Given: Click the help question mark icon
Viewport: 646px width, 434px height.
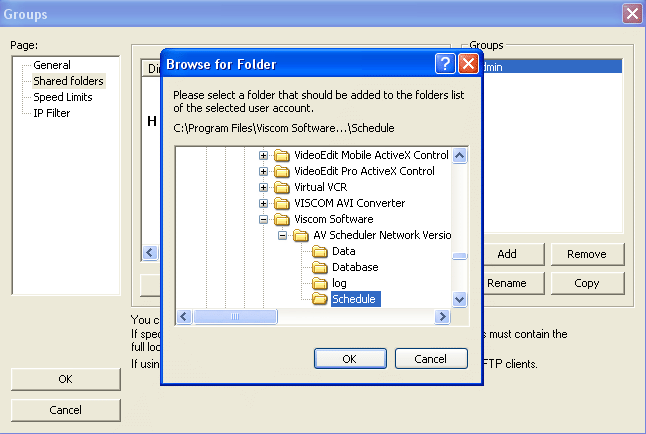Looking at the screenshot, I should click(446, 65).
